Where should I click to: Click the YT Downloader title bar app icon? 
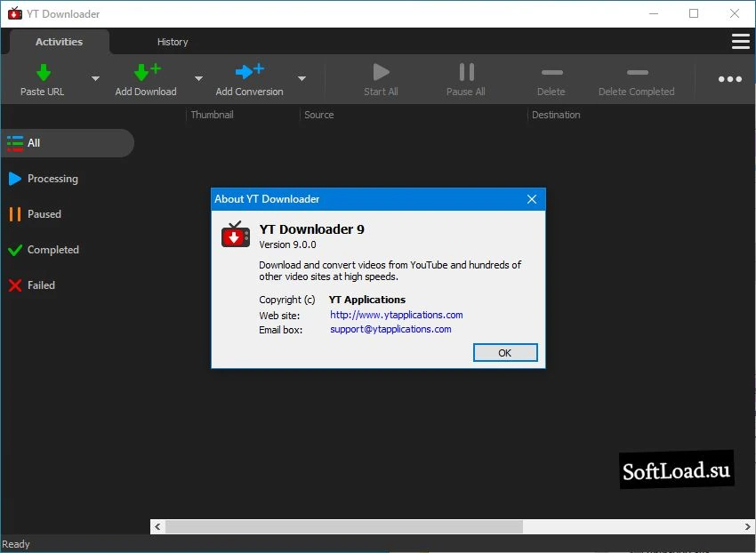15,13
